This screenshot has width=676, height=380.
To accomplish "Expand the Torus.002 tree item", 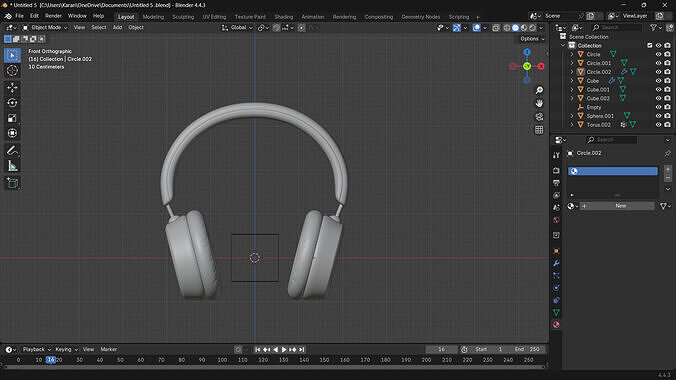I will click(572, 125).
